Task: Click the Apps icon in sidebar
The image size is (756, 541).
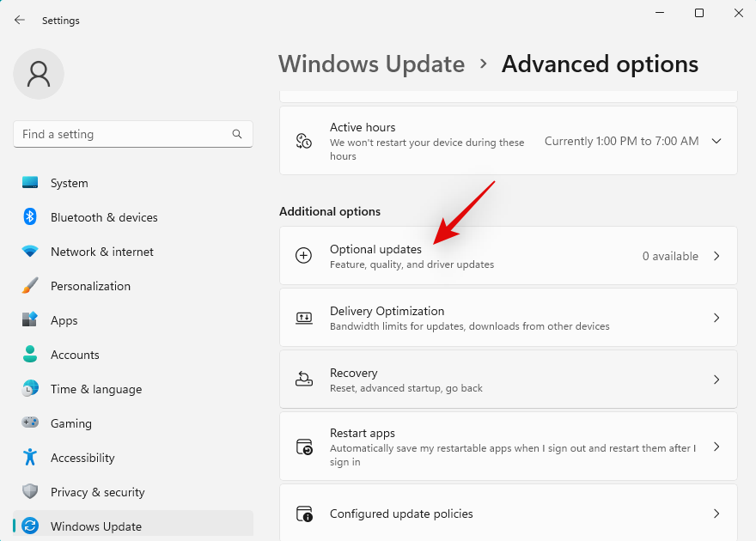Action: [30, 319]
